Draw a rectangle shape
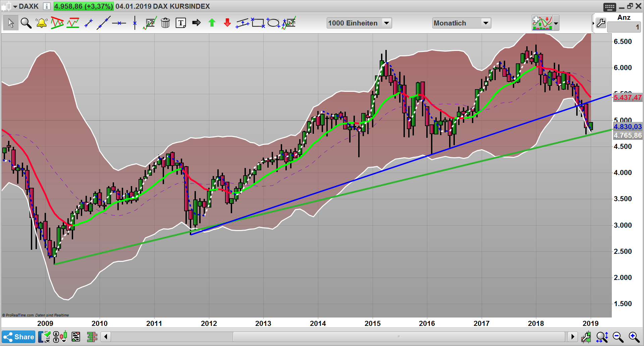Screen dimensions: 644x346 (258, 23)
